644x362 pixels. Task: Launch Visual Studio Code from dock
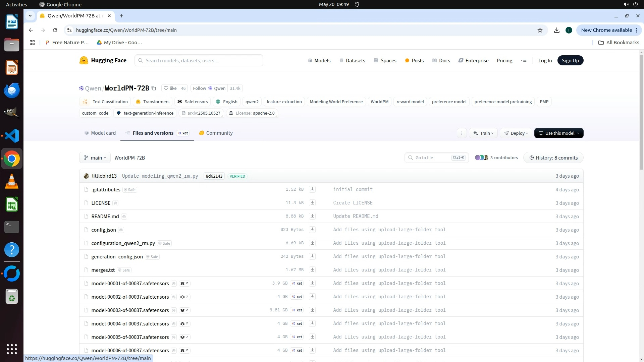click(12, 136)
